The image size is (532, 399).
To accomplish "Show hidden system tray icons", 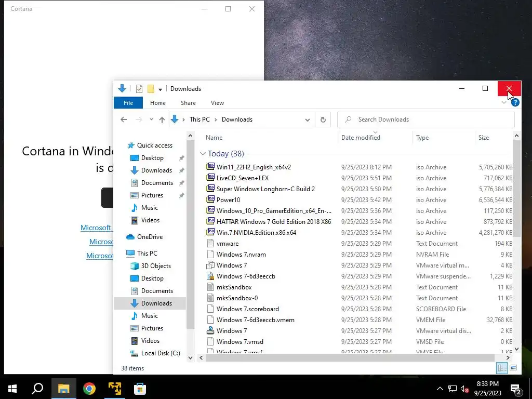I will coord(440,389).
